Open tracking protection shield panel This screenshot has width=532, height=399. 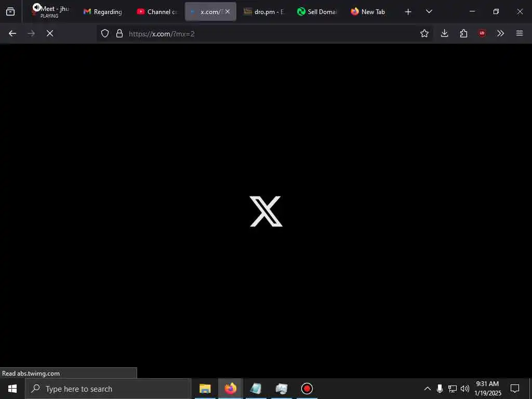[x=105, y=33]
